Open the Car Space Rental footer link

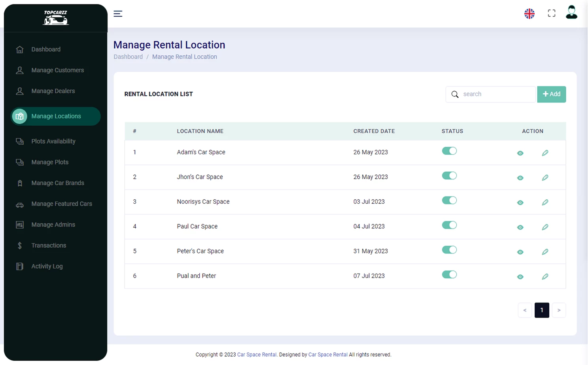point(257,354)
